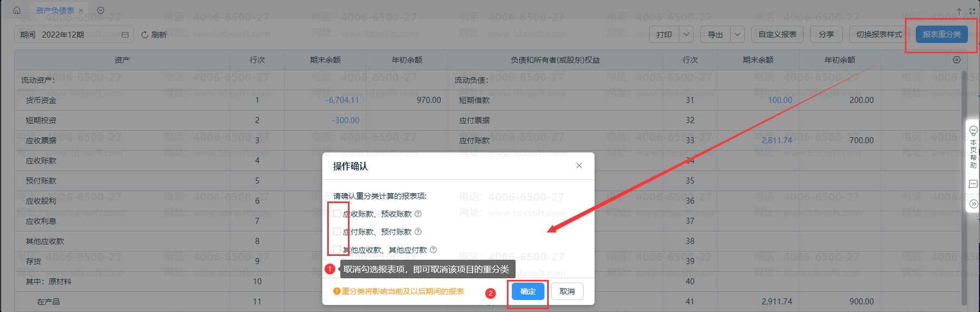Image resolution: width=980 pixels, height=312 pixels.
Task: Check the 应收账款、预收账款 checkbox
Action: (x=337, y=214)
